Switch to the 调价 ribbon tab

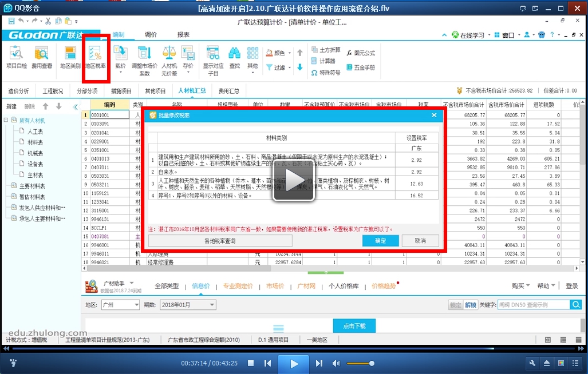(151, 35)
